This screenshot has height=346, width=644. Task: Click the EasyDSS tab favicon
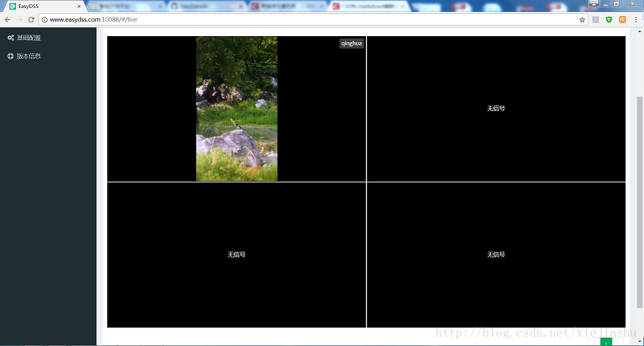point(13,6)
